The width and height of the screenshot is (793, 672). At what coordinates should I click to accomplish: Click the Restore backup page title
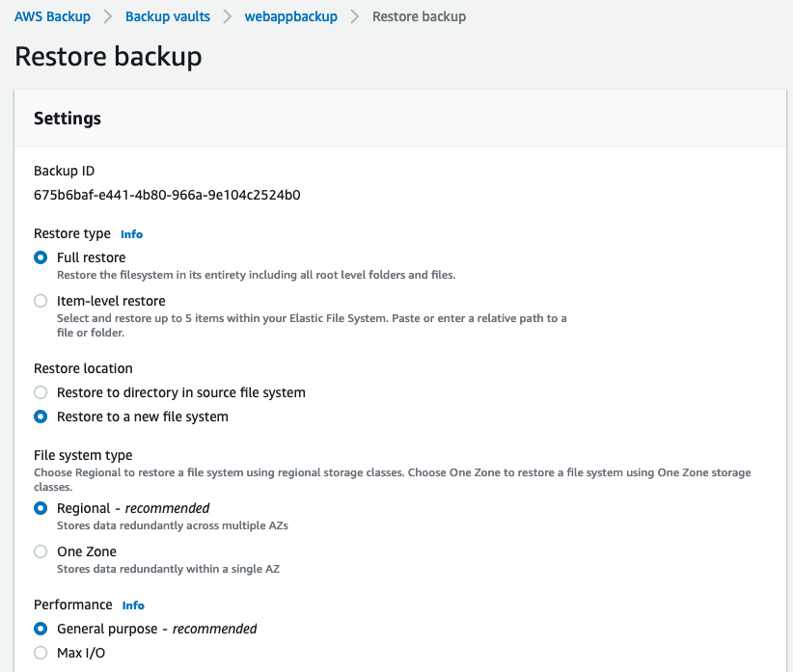point(108,56)
